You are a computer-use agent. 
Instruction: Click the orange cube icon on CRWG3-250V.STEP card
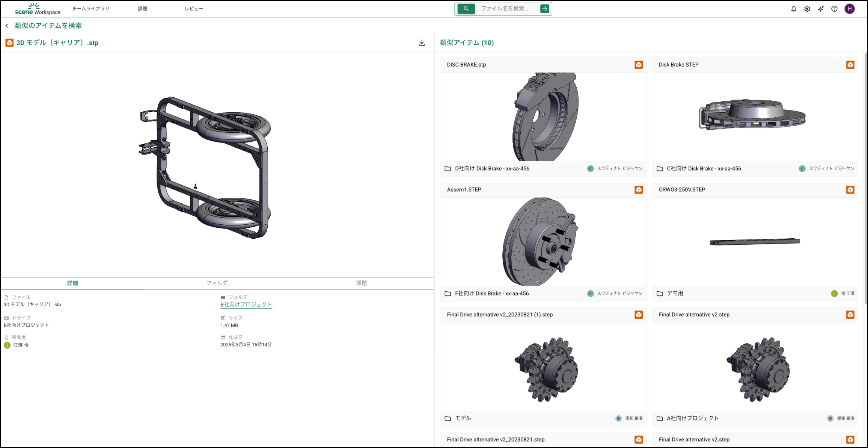[850, 190]
